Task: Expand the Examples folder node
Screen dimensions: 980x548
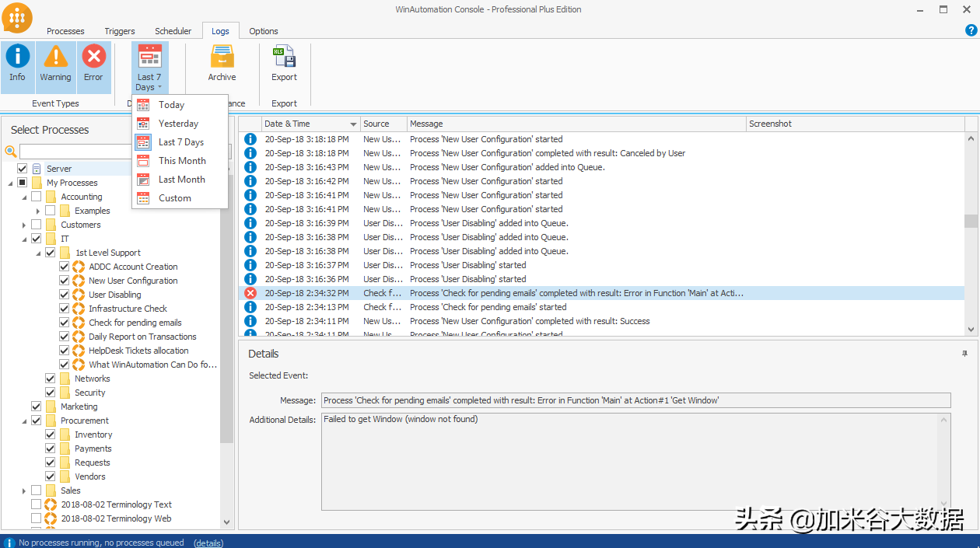Action: point(38,211)
